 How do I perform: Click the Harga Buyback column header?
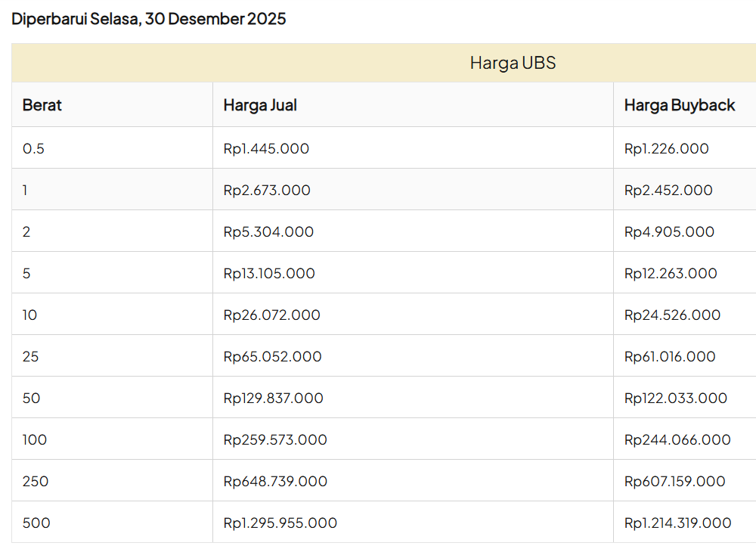pyautogui.click(x=679, y=105)
